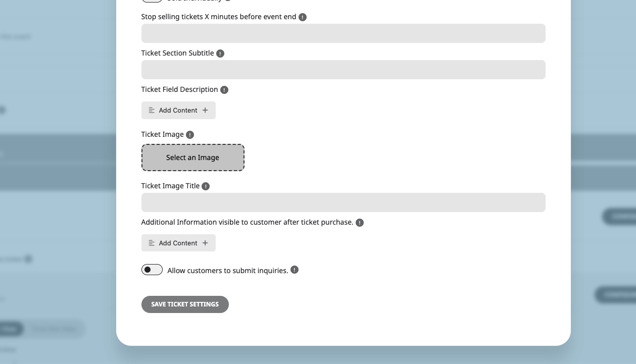Open the Ticket Section Subtitle info tooltip icon
The image size is (636, 364).
tap(220, 54)
